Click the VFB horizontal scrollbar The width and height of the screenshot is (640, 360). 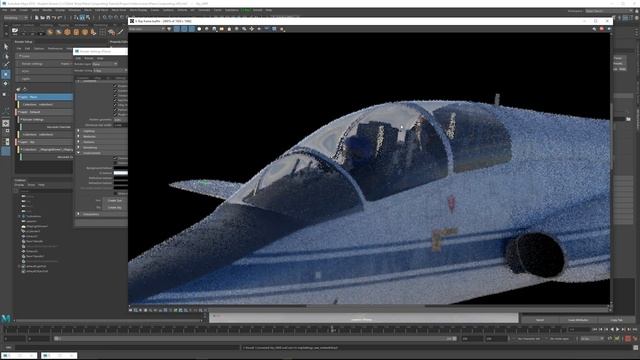(365, 306)
